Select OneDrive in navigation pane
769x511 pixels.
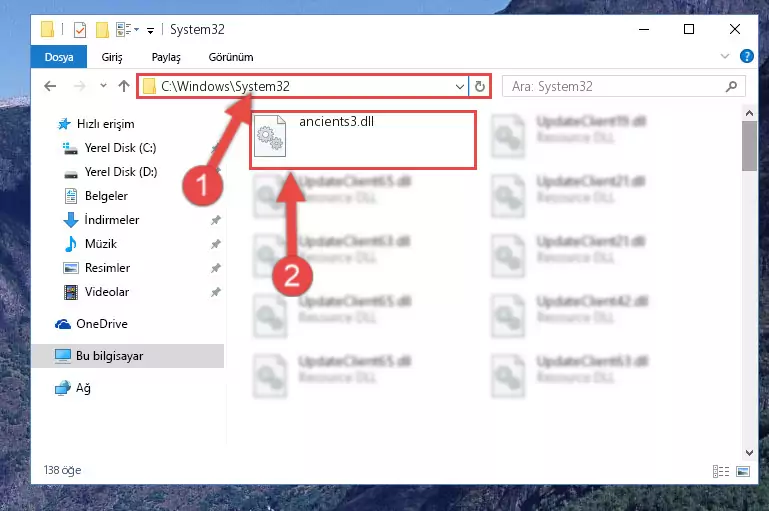102,324
